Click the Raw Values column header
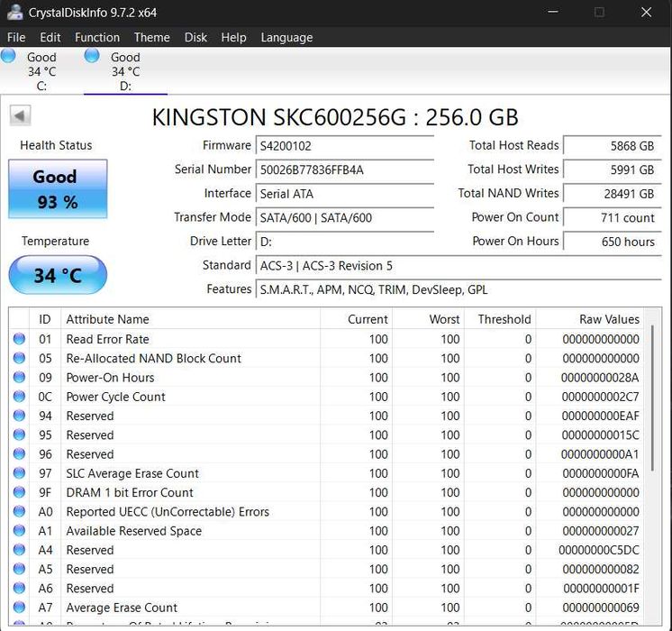This screenshot has height=631, width=672. click(x=590, y=319)
